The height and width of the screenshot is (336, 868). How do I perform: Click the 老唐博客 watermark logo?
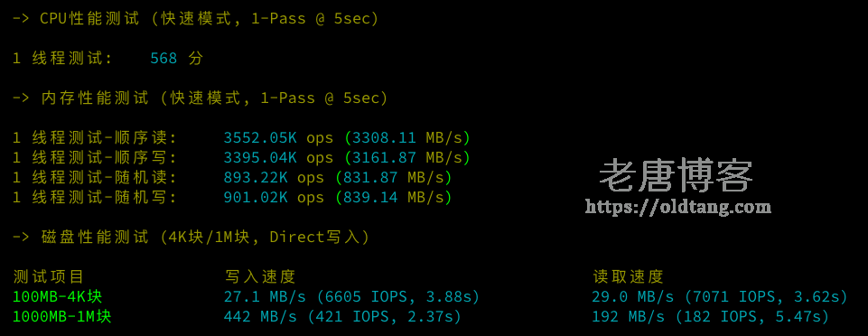point(676,176)
